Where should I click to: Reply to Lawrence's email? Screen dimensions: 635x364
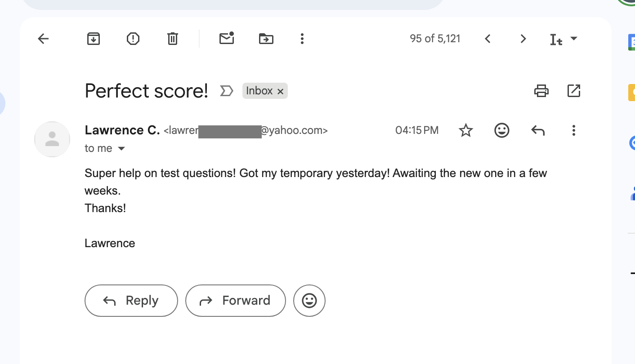(x=131, y=300)
